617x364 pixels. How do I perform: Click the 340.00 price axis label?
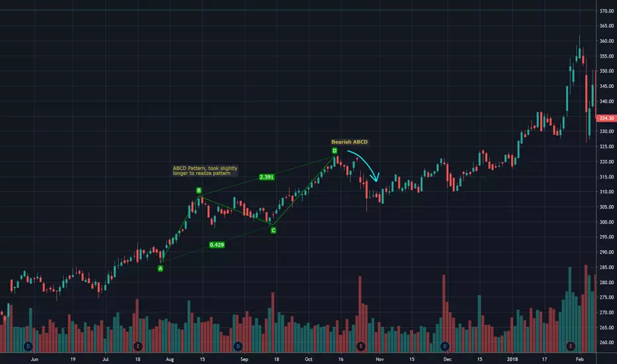coord(607,101)
